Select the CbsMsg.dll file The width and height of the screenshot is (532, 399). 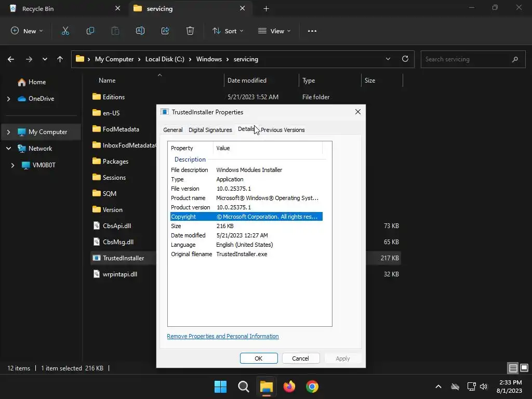point(118,242)
